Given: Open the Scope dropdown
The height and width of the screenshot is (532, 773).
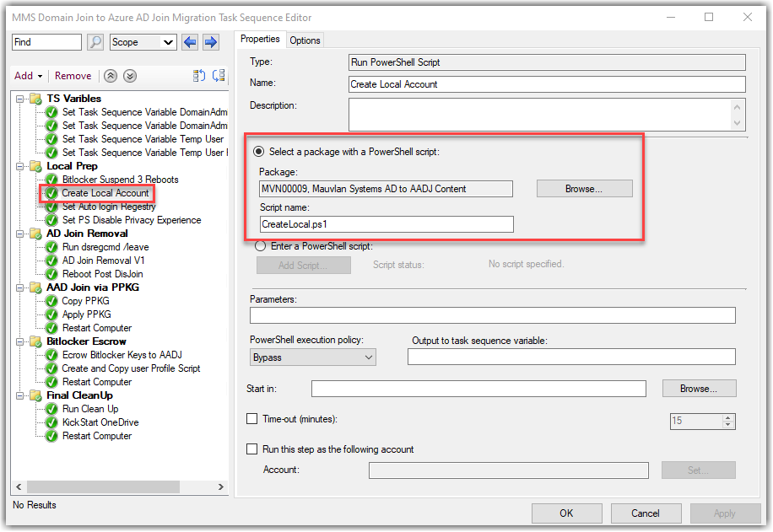Looking at the screenshot, I should (143, 42).
